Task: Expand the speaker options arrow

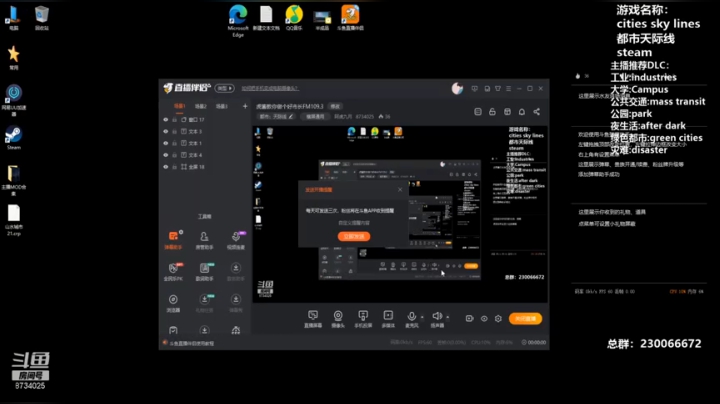Action: point(448,317)
